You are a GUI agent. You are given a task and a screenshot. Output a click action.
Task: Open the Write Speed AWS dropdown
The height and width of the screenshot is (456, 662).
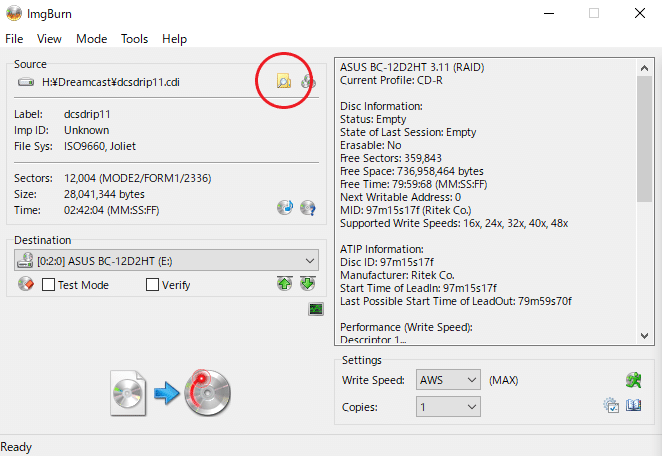coord(448,380)
